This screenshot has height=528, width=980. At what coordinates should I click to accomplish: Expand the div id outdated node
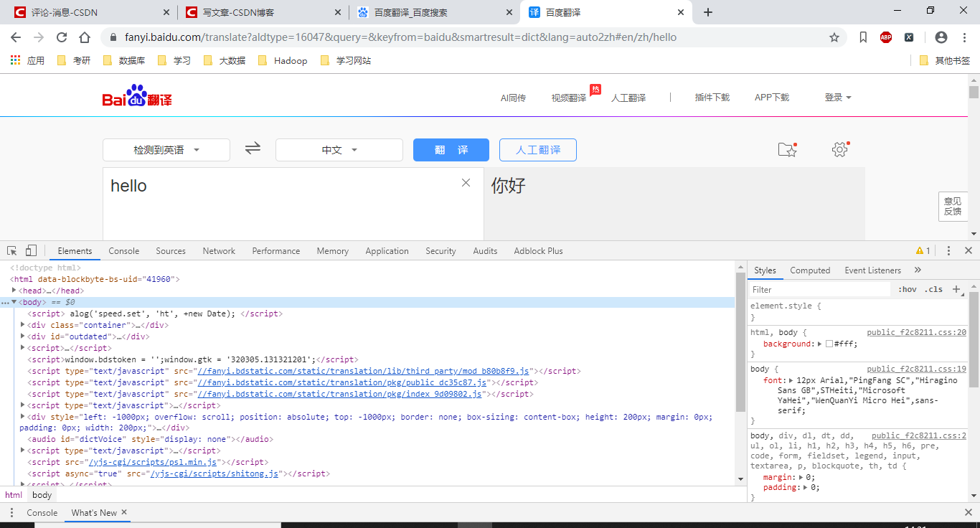coord(23,336)
